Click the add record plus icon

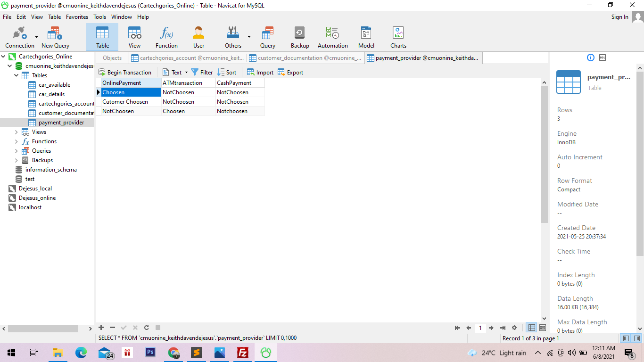pyautogui.click(x=101, y=328)
